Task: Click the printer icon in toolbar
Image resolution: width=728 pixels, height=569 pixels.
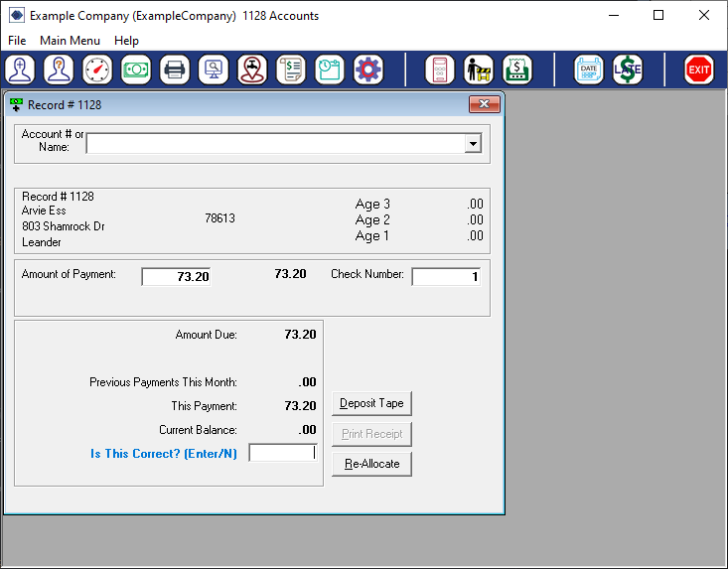Action: coord(175,70)
